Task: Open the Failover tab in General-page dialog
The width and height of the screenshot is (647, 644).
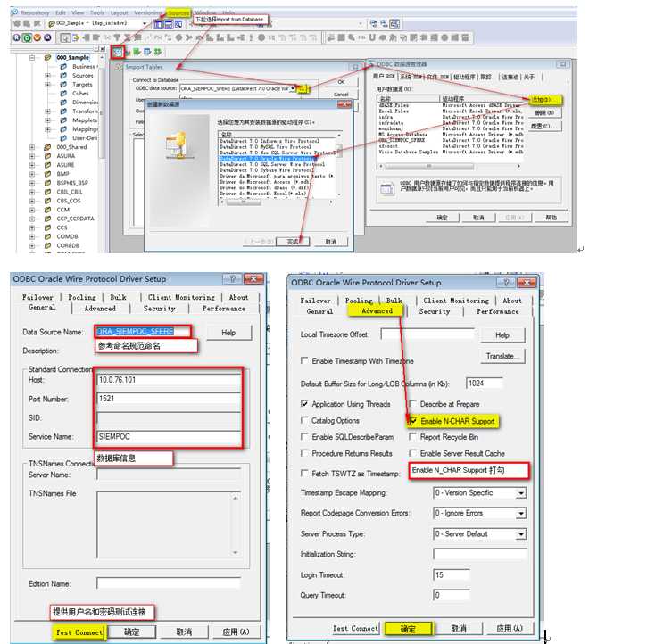Action: [x=37, y=297]
